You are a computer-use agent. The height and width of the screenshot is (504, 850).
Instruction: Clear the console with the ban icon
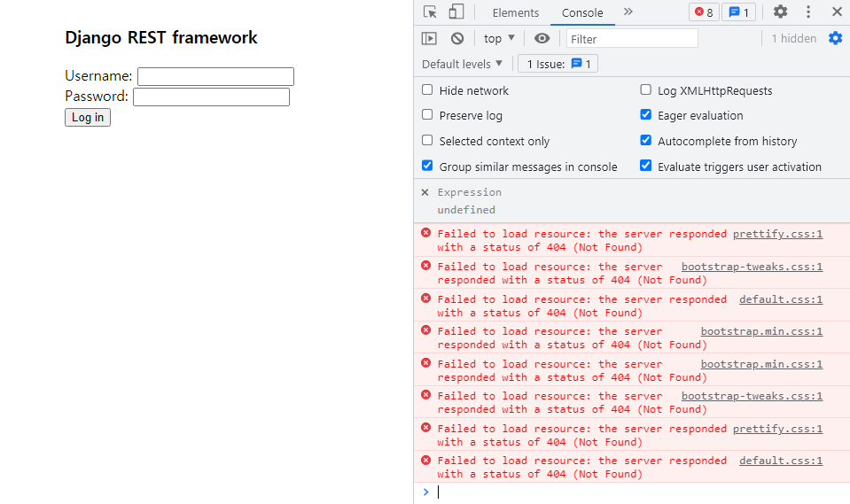pyautogui.click(x=457, y=38)
